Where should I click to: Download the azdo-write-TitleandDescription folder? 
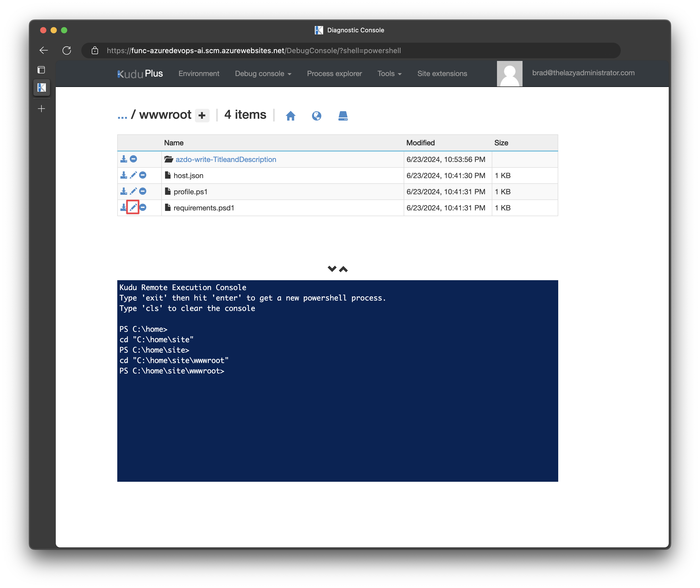tap(124, 159)
